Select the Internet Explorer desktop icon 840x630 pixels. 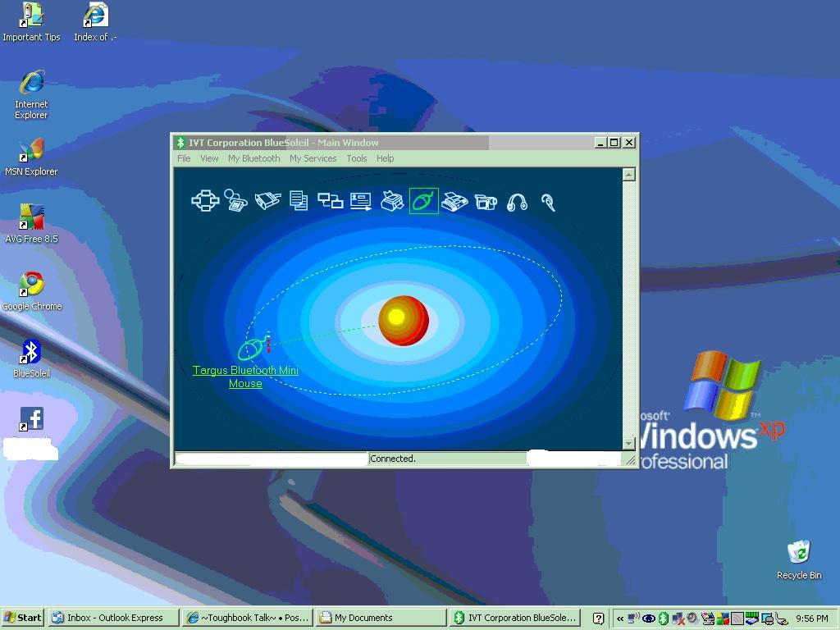point(31,95)
